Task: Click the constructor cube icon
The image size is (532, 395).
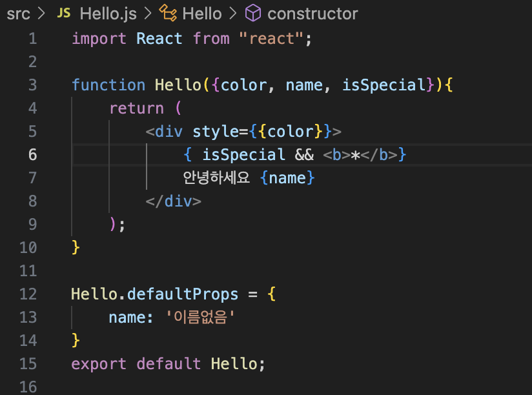Action: 253,13
